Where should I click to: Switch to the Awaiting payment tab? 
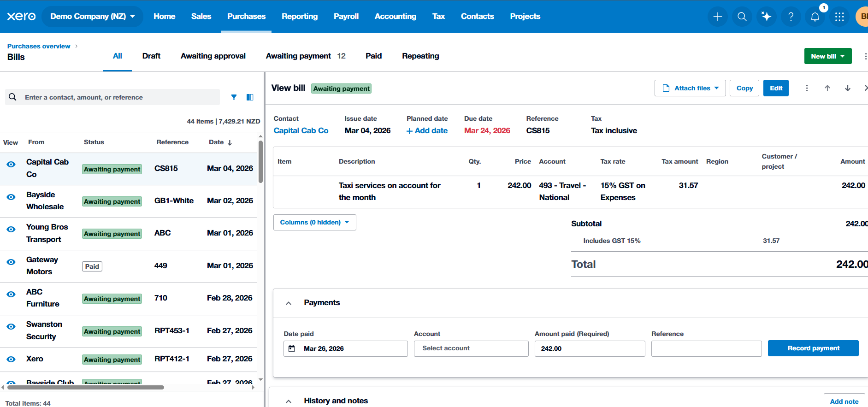pyautogui.click(x=298, y=56)
